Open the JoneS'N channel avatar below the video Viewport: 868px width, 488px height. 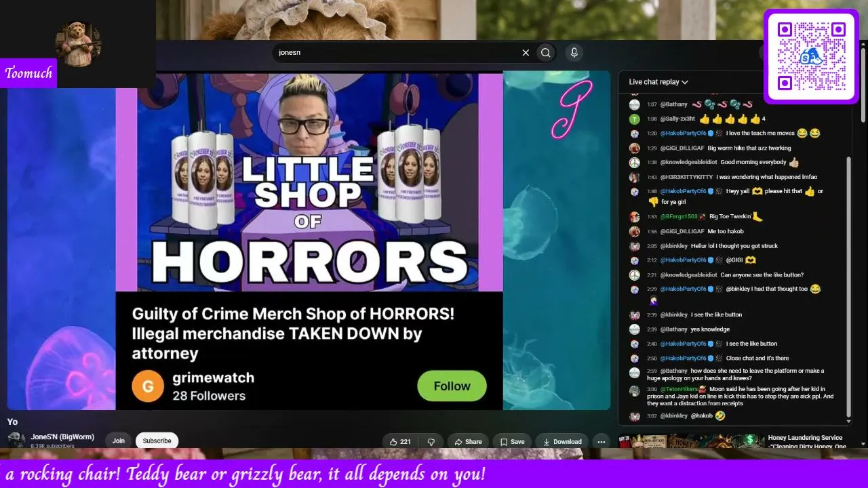point(16,441)
